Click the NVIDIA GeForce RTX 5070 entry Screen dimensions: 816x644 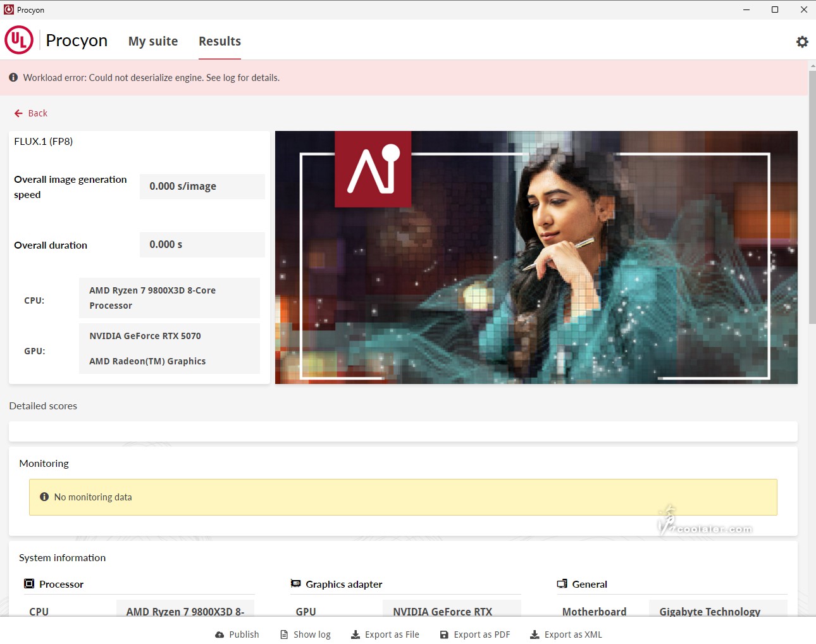(x=145, y=336)
